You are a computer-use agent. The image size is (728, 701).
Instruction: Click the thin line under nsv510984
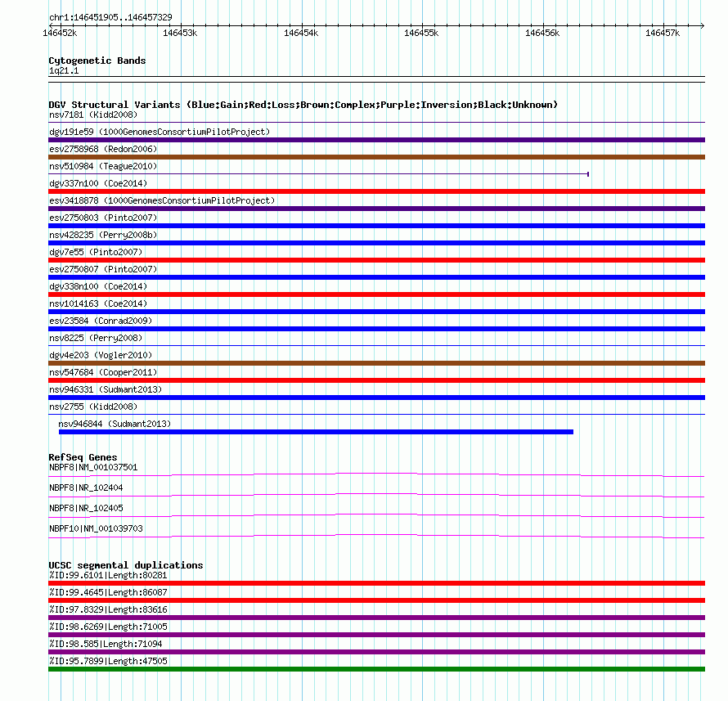click(319, 174)
